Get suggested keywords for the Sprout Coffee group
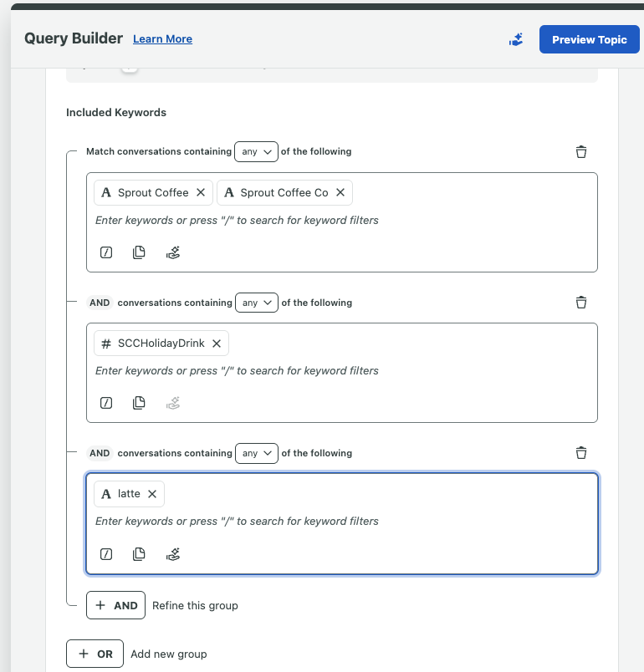Screen dimensions: 644x672 172,252
